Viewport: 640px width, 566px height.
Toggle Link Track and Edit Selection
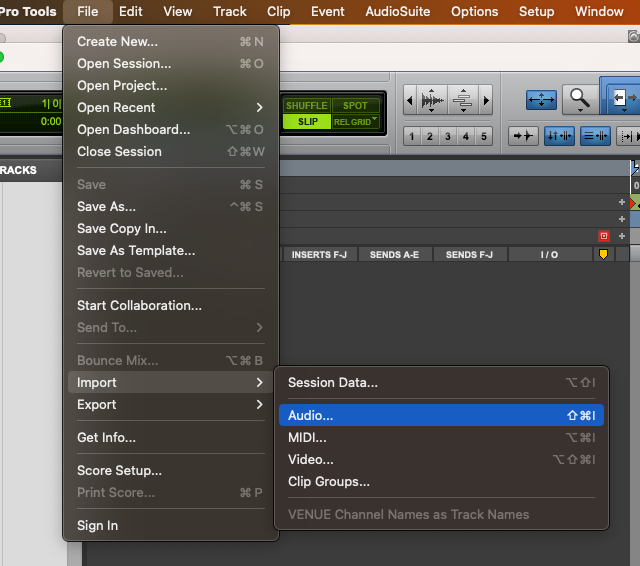coord(595,136)
